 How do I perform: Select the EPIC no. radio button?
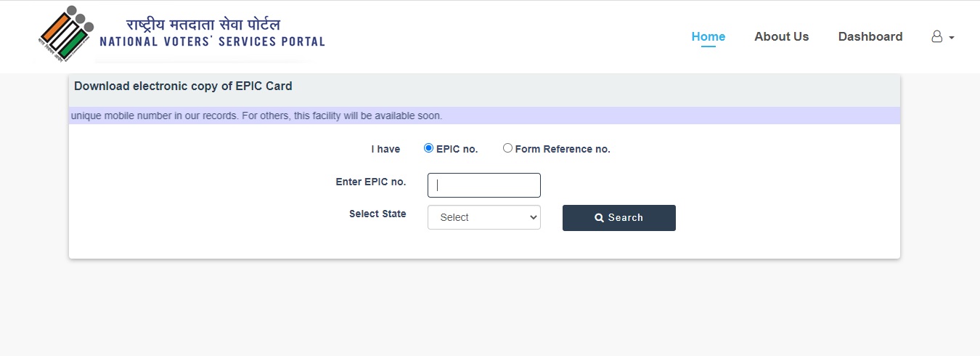(x=428, y=148)
